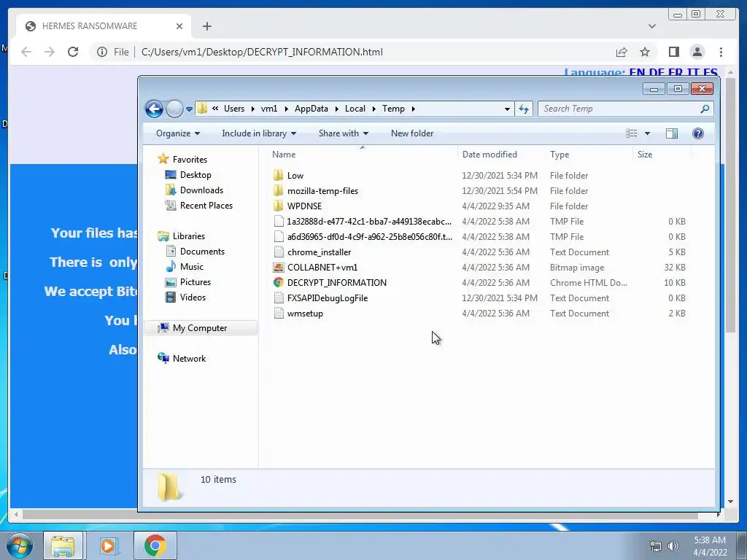This screenshot has height=560, width=747.
Task: Toggle Chrome's side panel icon
Action: [673, 52]
